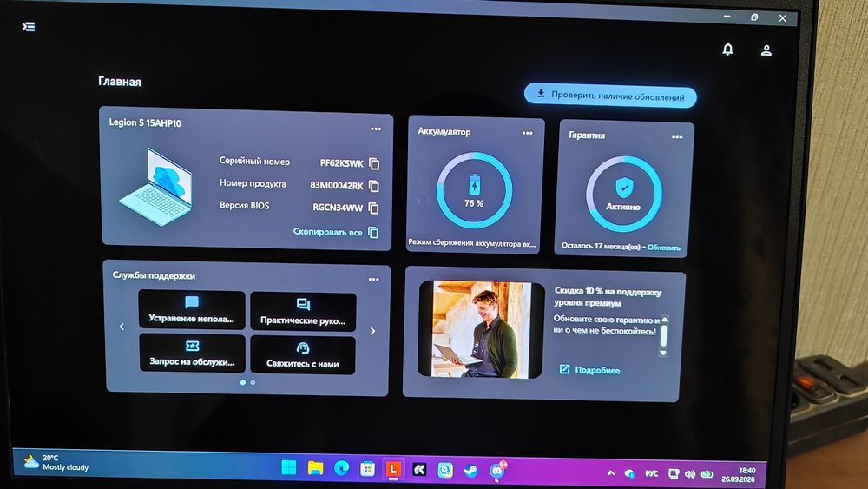Copy the product number 83M00042RK
The height and width of the screenshot is (489, 868).
point(374,186)
